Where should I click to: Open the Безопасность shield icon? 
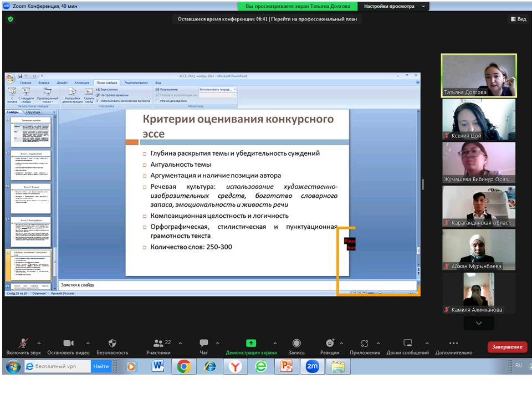pos(112,344)
